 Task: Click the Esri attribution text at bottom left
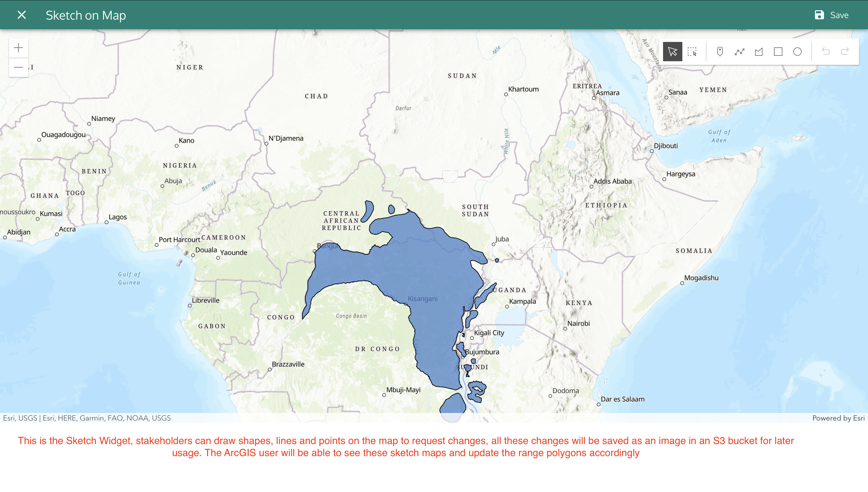click(x=87, y=418)
